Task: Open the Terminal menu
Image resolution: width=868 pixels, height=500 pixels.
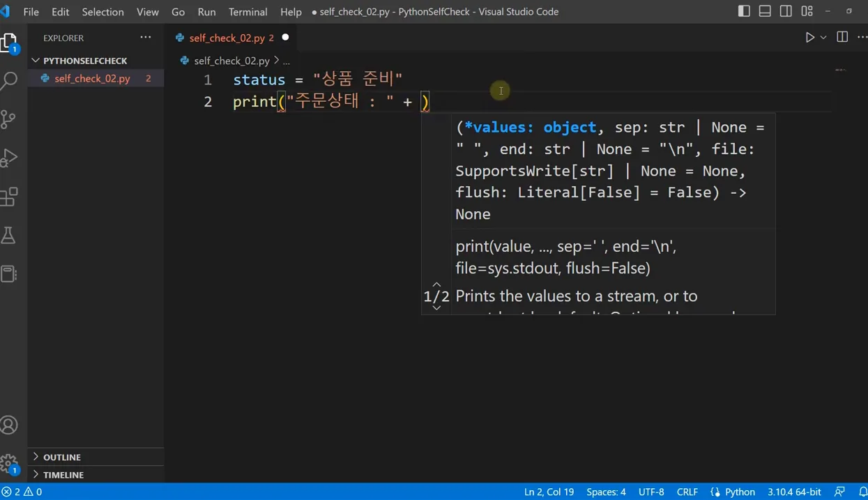Action: [x=248, y=12]
